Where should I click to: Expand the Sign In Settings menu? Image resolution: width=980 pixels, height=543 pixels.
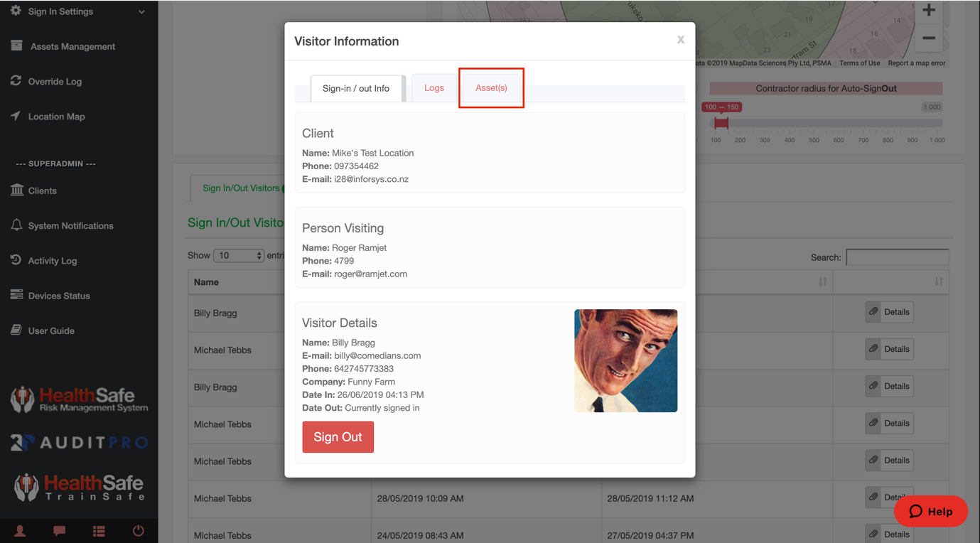point(141,12)
